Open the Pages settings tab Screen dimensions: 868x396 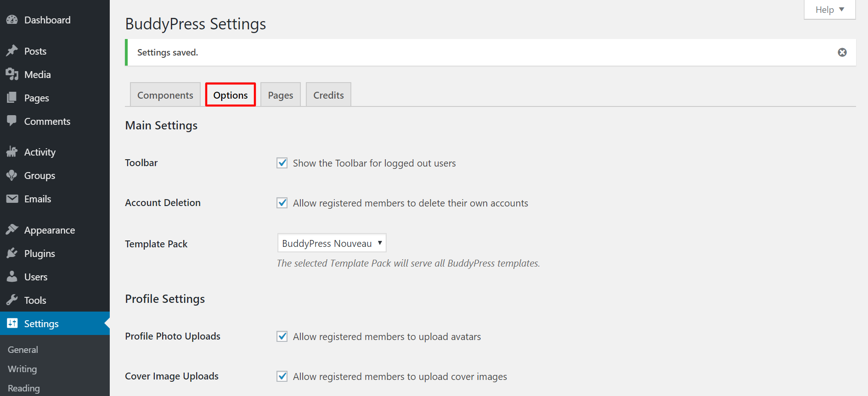click(x=281, y=95)
